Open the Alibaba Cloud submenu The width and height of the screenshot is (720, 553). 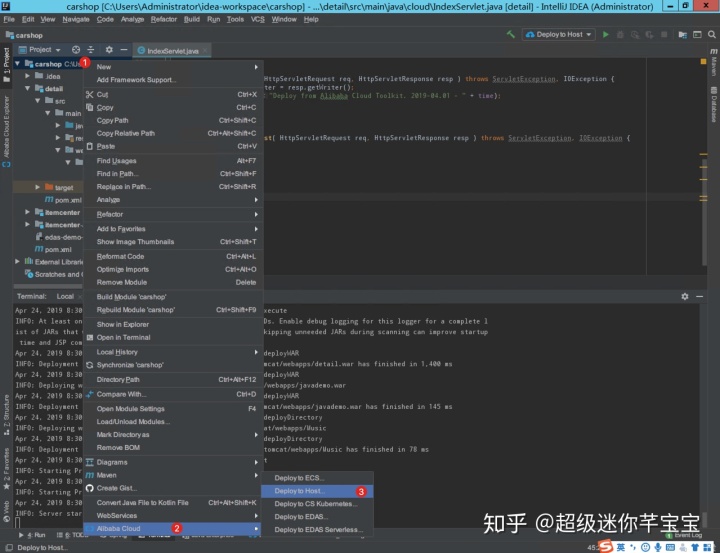[x=173, y=529]
